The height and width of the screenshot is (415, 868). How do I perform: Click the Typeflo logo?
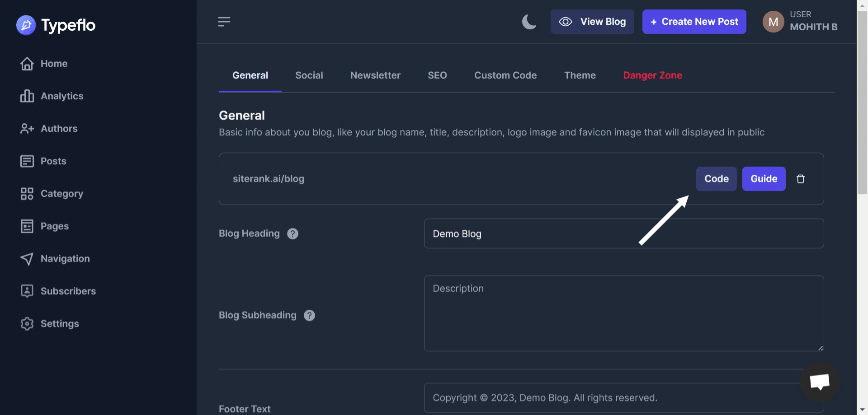pyautogui.click(x=56, y=25)
